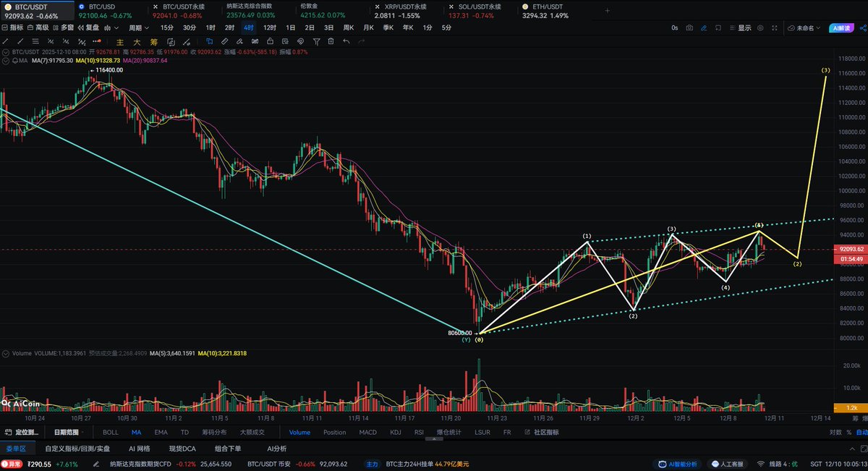Toggle the drawing pencil mode
This screenshot has width=868, height=471.
[x=704, y=27]
